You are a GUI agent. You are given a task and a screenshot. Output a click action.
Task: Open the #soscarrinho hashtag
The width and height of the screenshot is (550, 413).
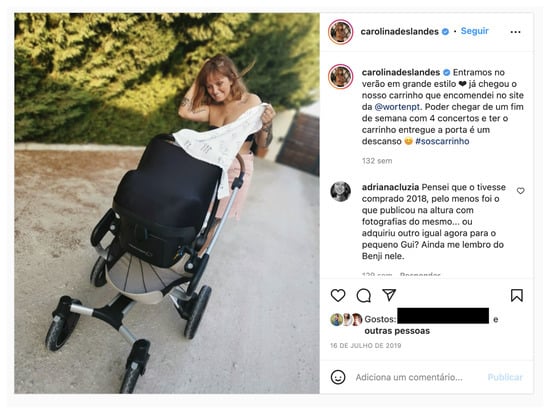442,141
